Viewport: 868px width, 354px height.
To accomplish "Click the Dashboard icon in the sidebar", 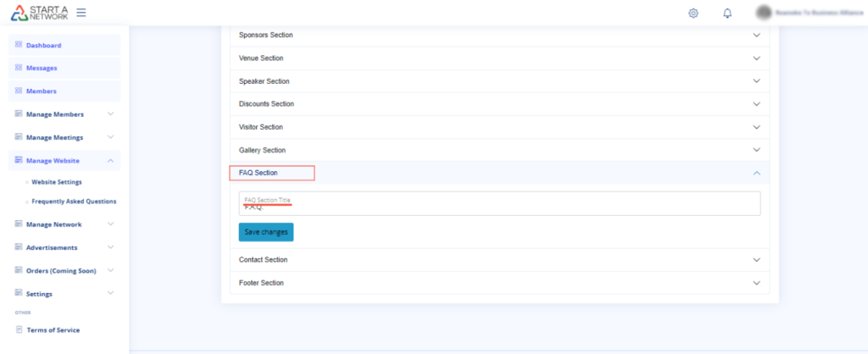I will pyautogui.click(x=19, y=45).
